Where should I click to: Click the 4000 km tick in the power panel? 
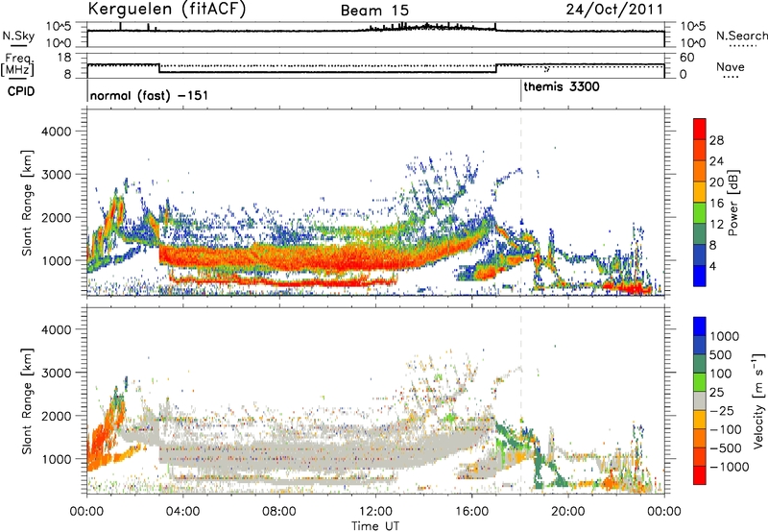tap(57, 132)
